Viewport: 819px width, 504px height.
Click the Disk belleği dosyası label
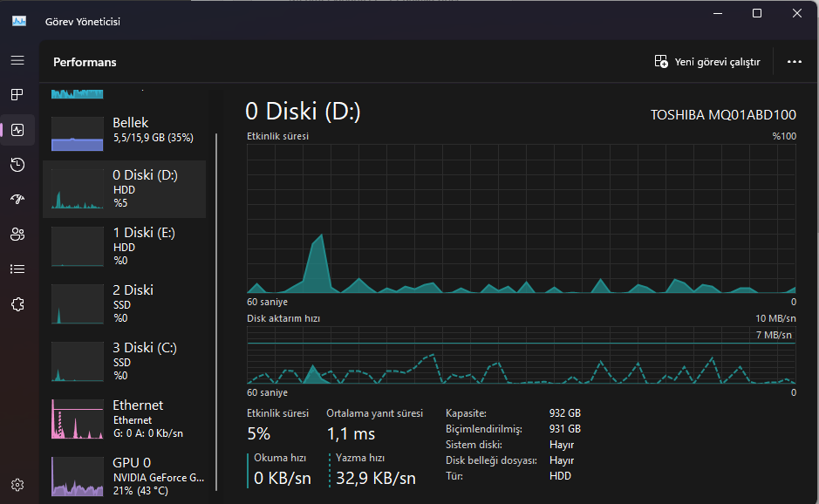point(491,460)
